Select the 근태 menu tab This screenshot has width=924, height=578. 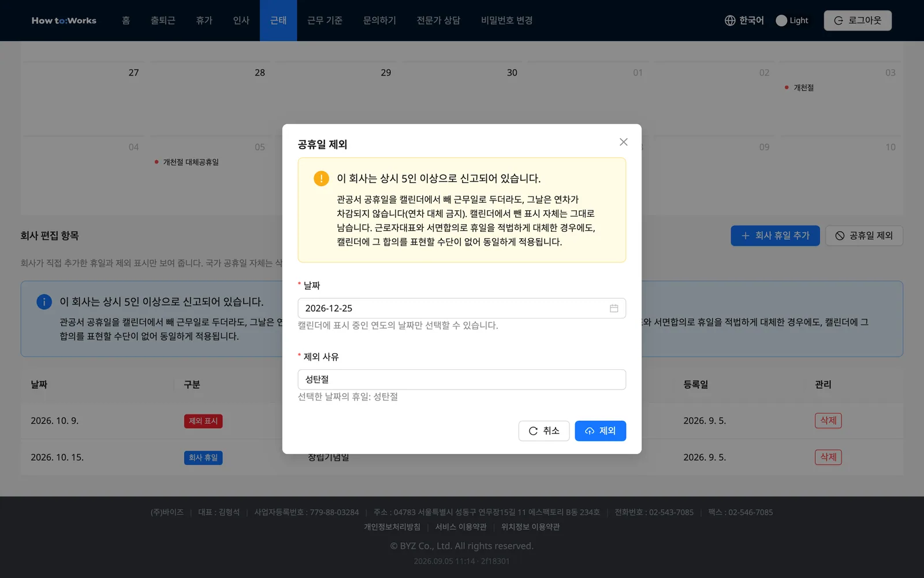click(x=278, y=21)
